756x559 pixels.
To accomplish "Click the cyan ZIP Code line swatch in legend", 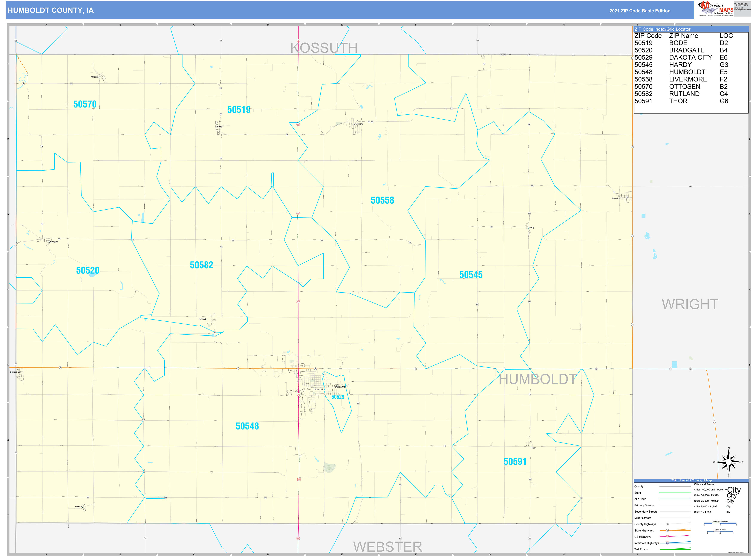I will tap(675, 499).
